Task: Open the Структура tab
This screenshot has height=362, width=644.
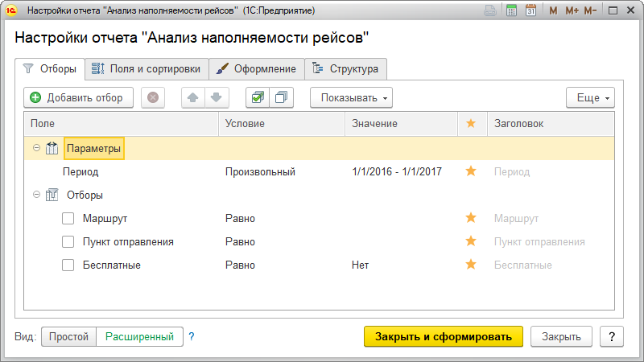Action: (x=345, y=69)
